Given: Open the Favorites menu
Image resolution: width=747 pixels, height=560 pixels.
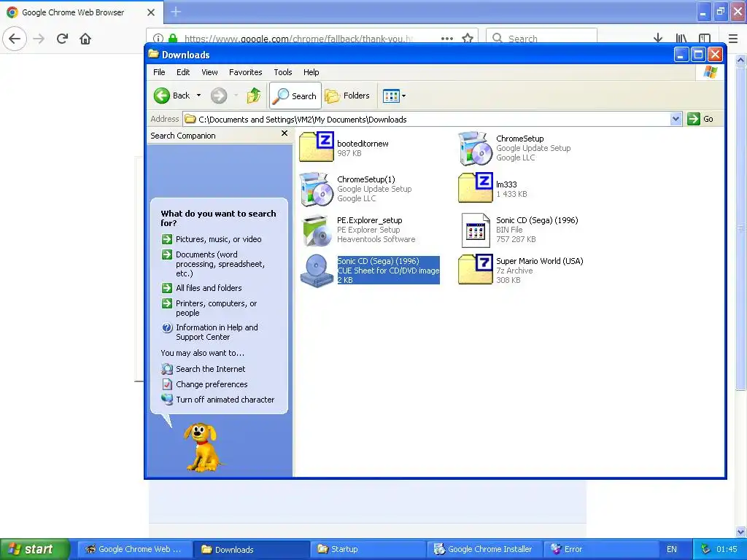Looking at the screenshot, I should pyautogui.click(x=245, y=72).
